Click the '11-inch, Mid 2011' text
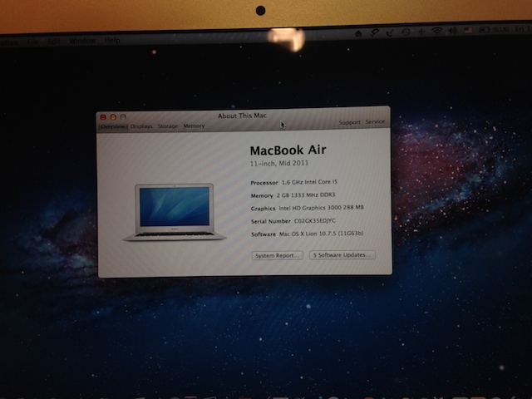Image resolution: width=532 pixels, height=399 pixels. click(x=279, y=163)
